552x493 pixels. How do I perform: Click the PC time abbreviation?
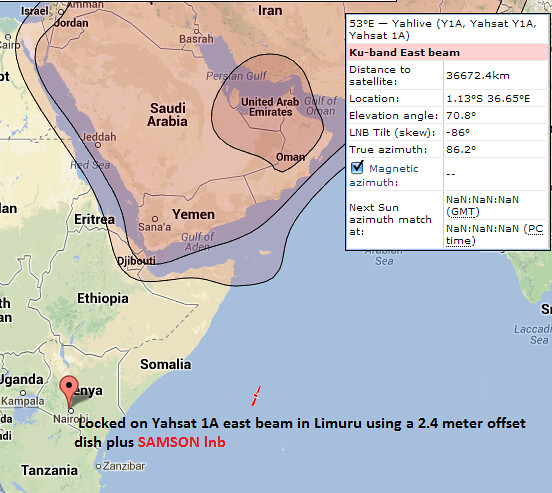[x=494, y=235]
